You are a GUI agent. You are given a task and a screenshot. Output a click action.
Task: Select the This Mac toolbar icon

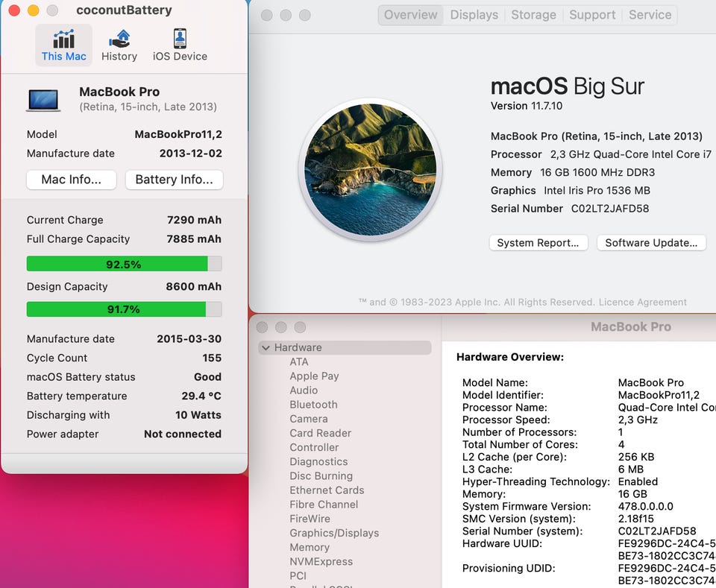click(x=63, y=45)
